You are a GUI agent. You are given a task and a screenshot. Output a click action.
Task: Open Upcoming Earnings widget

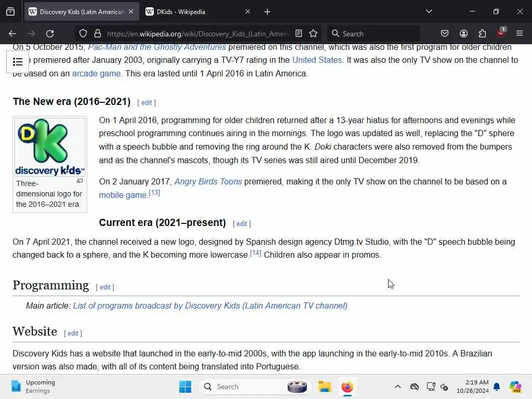[33, 387]
